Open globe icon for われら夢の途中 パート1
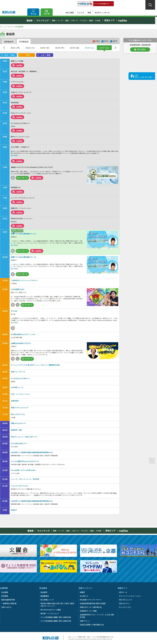 point(13,251)
